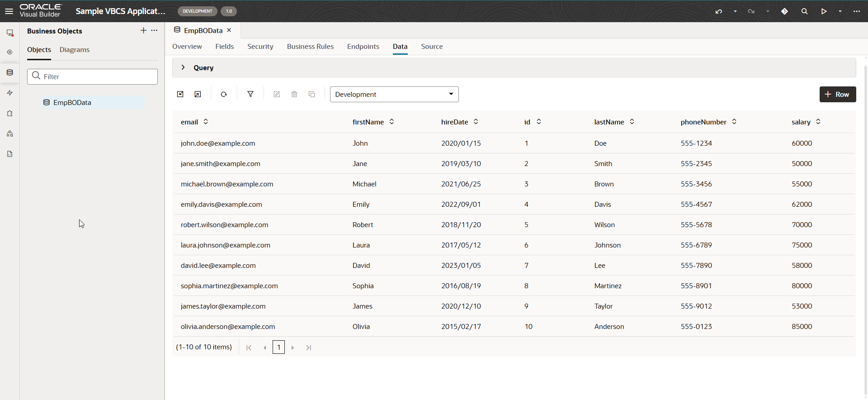This screenshot has height=400, width=868.
Task: Sort by email column
Action: pos(206,122)
